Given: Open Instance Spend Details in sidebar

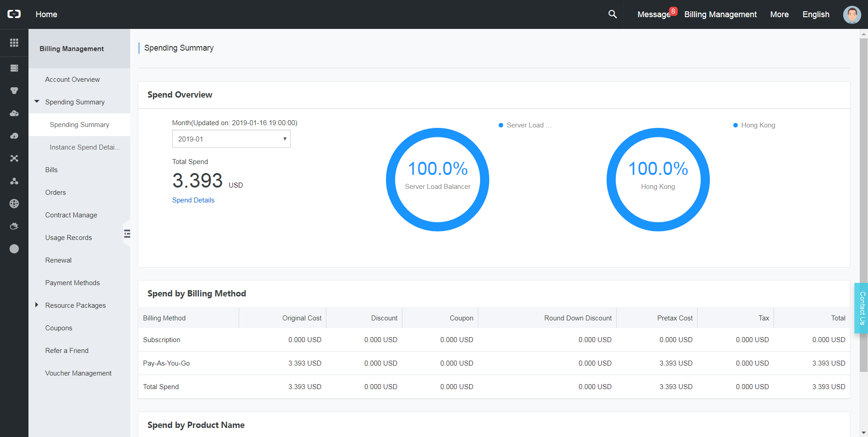Looking at the screenshot, I should [x=85, y=147].
